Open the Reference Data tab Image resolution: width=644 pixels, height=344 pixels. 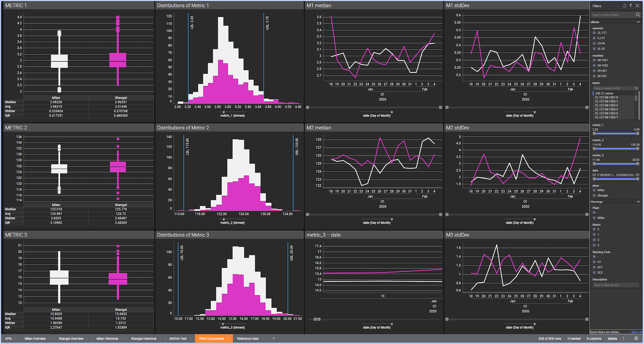248,339
